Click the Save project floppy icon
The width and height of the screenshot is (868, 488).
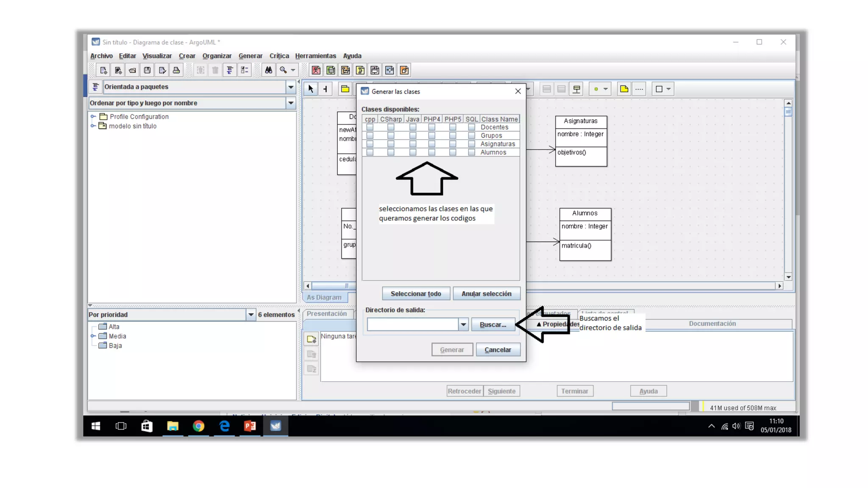click(147, 70)
